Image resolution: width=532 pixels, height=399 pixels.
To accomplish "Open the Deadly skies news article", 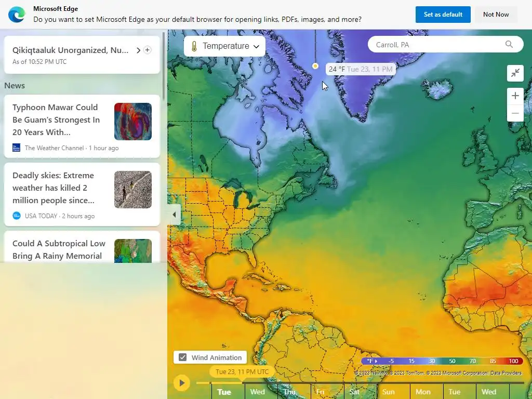I will (82, 194).
